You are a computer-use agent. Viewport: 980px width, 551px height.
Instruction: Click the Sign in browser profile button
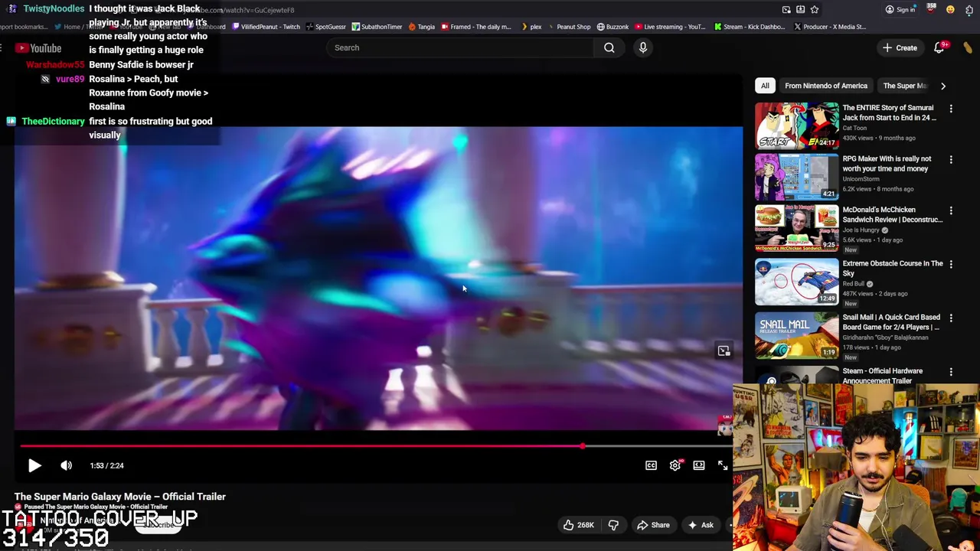pos(900,10)
